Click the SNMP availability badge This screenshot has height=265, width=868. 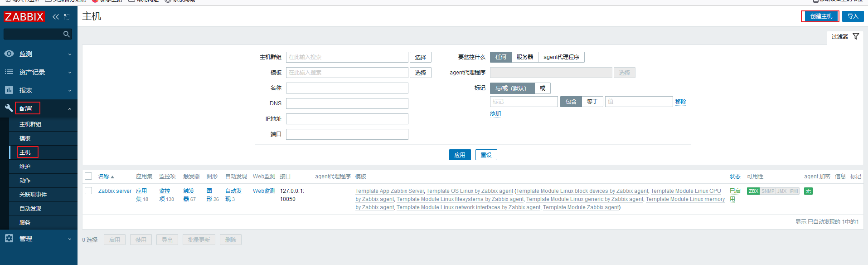click(768, 191)
